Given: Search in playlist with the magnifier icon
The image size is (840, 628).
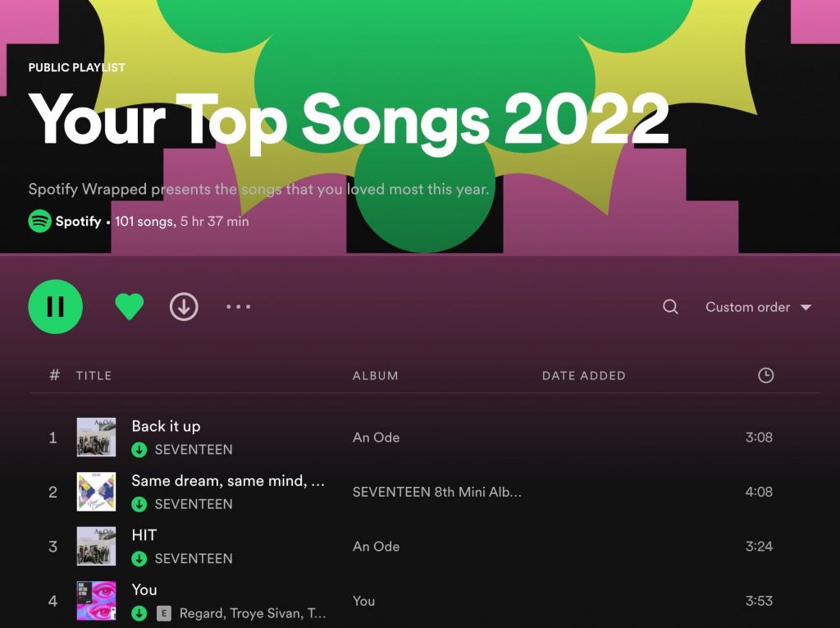Looking at the screenshot, I should click(x=670, y=307).
